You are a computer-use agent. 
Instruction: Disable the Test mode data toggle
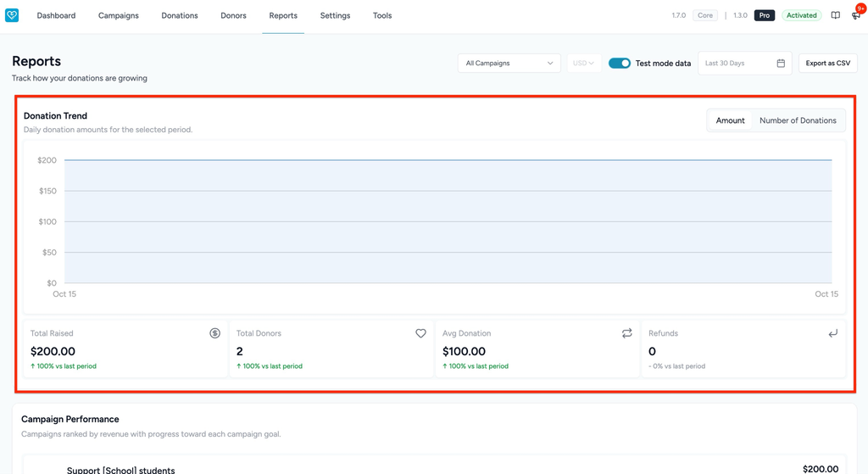coord(619,63)
